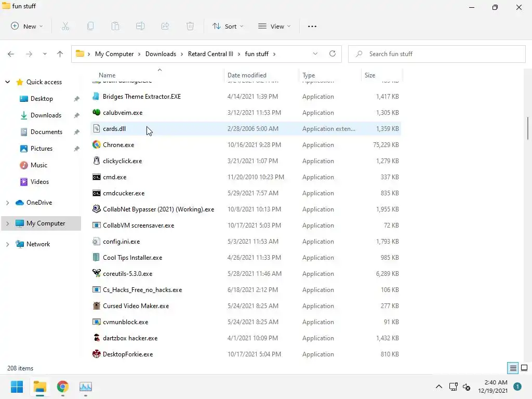This screenshot has height=399, width=532.
Task: Go forward with the right arrow
Action: click(x=29, y=54)
